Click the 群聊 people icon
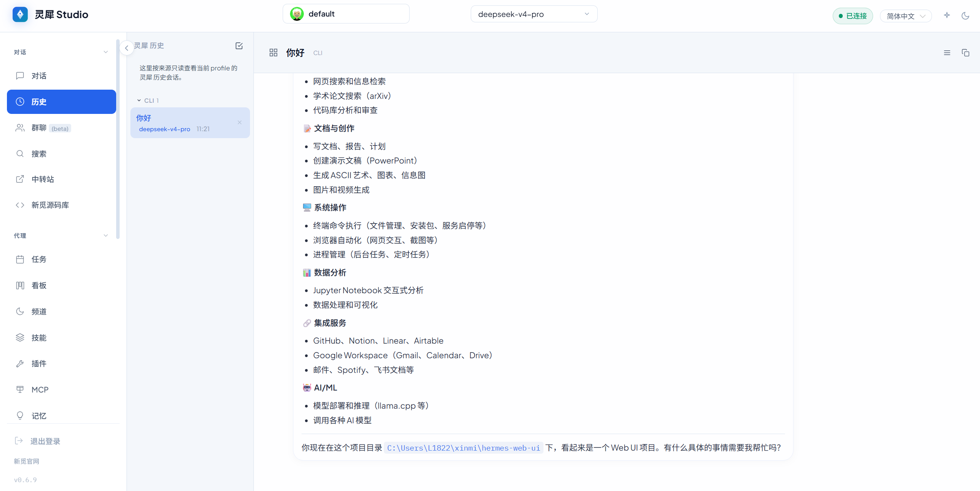Image resolution: width=980 pixels, height=491 pixels. (x=20, y=128)
